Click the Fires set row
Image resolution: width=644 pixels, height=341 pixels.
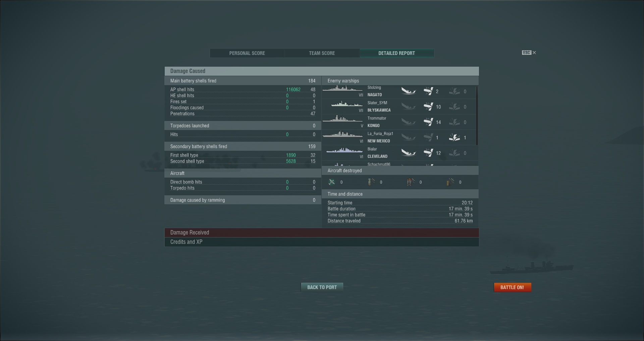243,101
